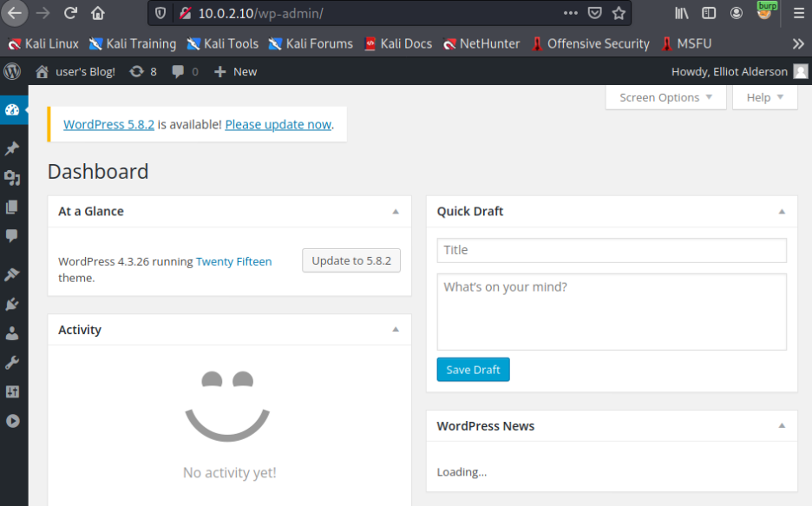The height and width of the screenshot is (506, 812).
Task: Open comments bubble in admin bar
Action: point(185,71)
